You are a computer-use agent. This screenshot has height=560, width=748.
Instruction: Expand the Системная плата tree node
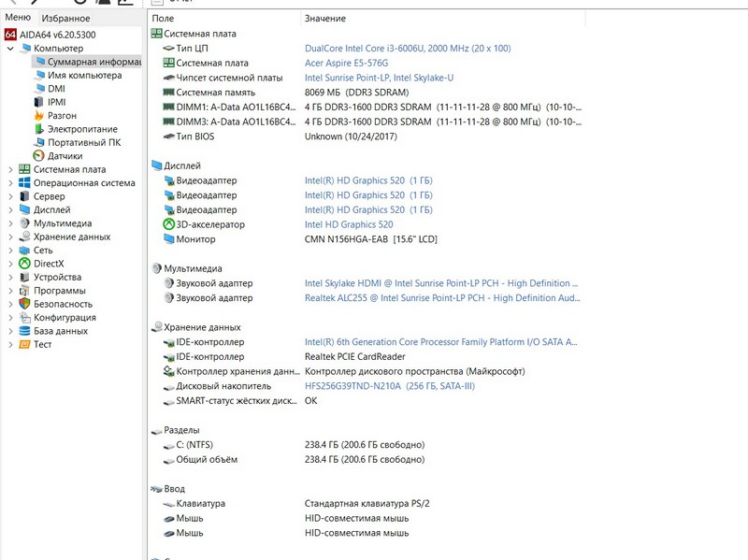[10, 170]
